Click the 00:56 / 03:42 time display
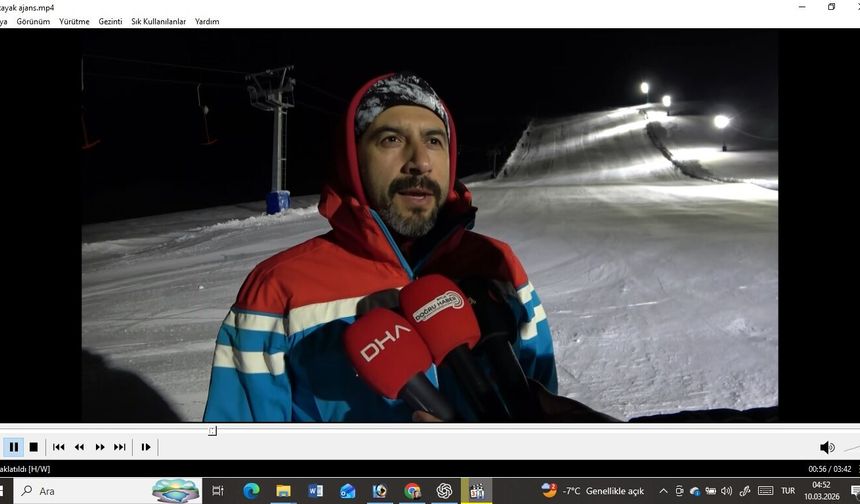The width and height of the screenshot is (860, 504). click(829, 469)
